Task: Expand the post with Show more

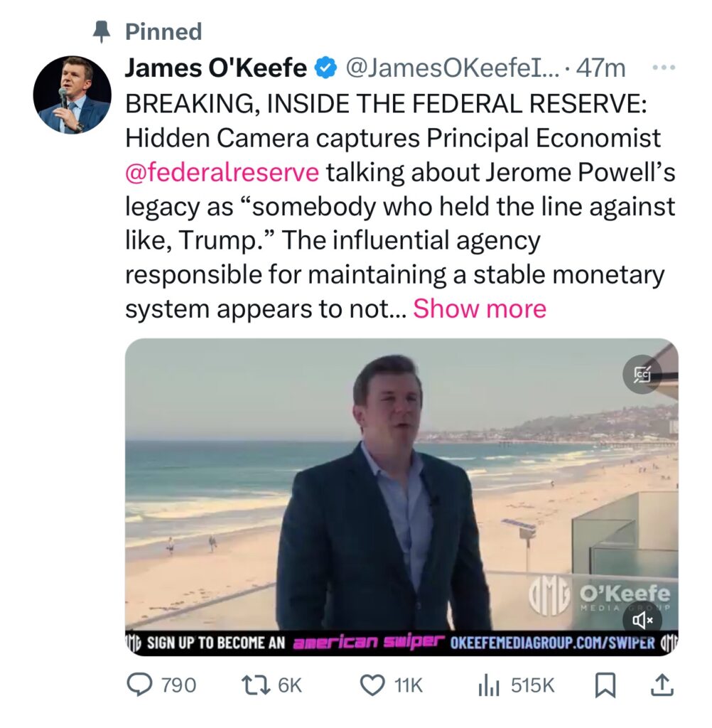Action: [480, 309]
